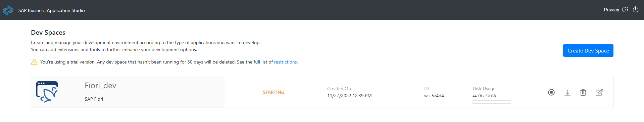Click Create Dev Space button

click(588, 50)
